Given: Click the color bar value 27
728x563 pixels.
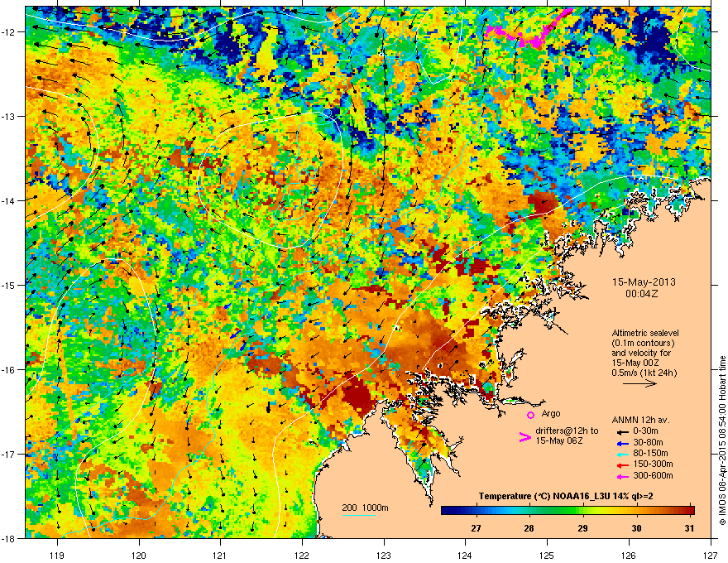Looking at the screenshot, I should click(x=476, y=528).
